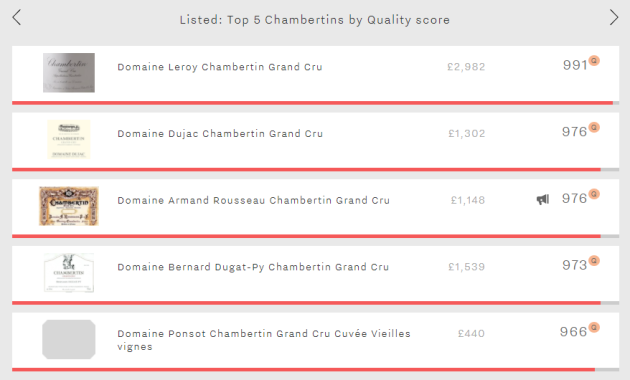Open Domaine Dujac Chambertin Grand Cru
This screenshot has width=630, height=380.
[220, 134]
